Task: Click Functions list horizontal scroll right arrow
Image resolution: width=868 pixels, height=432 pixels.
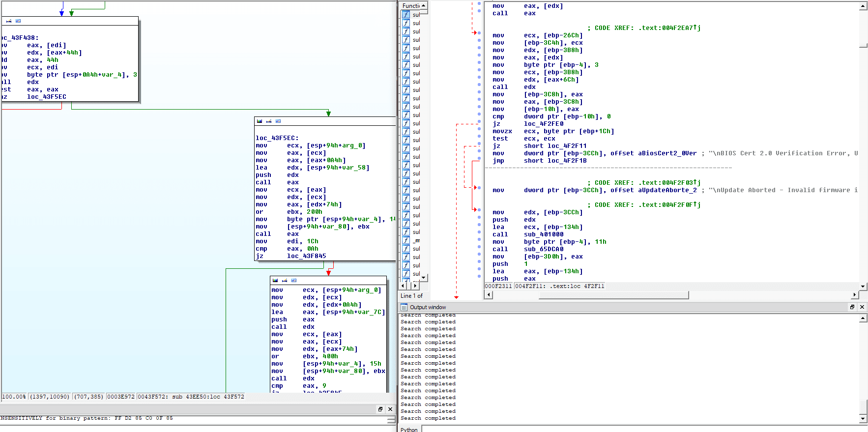Action: 415,286
